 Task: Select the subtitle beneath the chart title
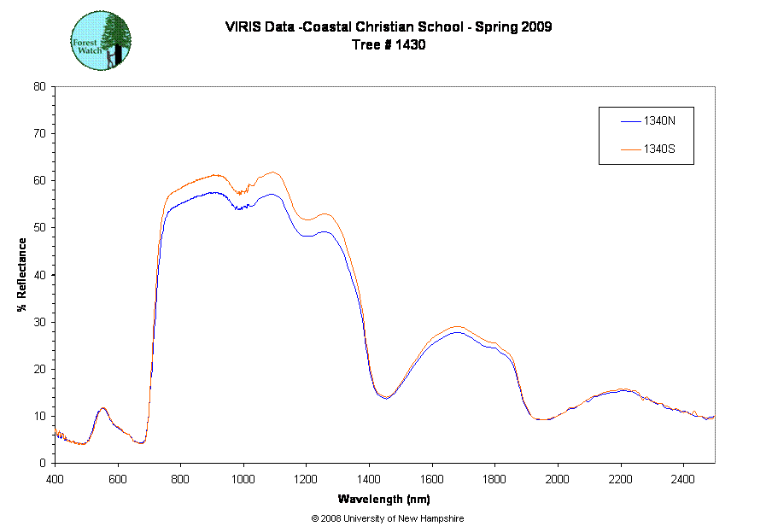(x=397, y=44)
